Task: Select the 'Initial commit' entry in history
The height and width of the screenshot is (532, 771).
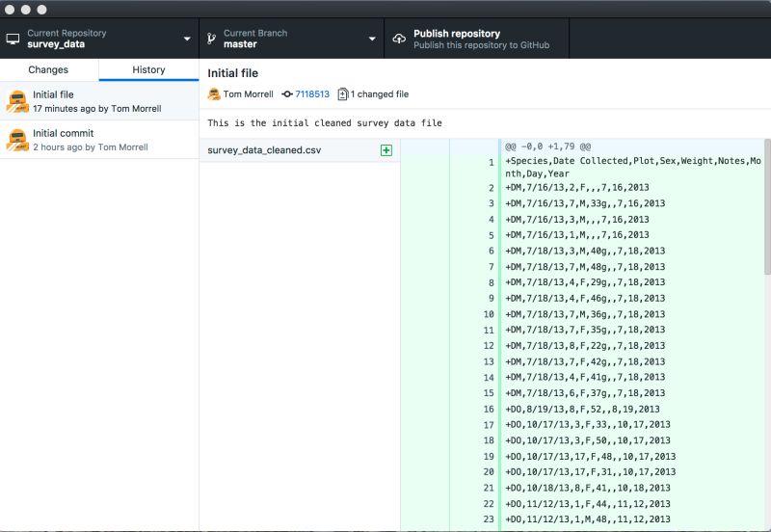Action: 99,140
